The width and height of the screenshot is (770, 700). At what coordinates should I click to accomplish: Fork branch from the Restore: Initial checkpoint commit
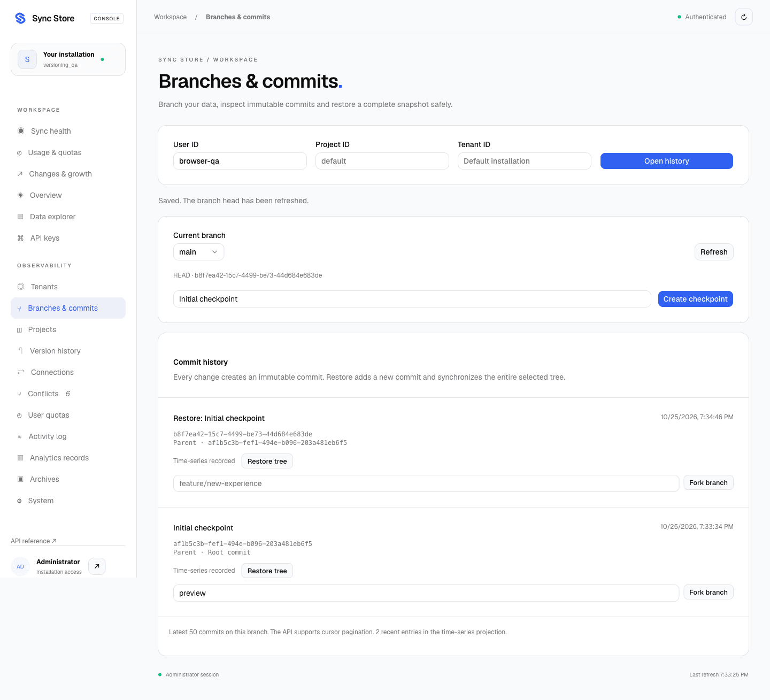709,483
